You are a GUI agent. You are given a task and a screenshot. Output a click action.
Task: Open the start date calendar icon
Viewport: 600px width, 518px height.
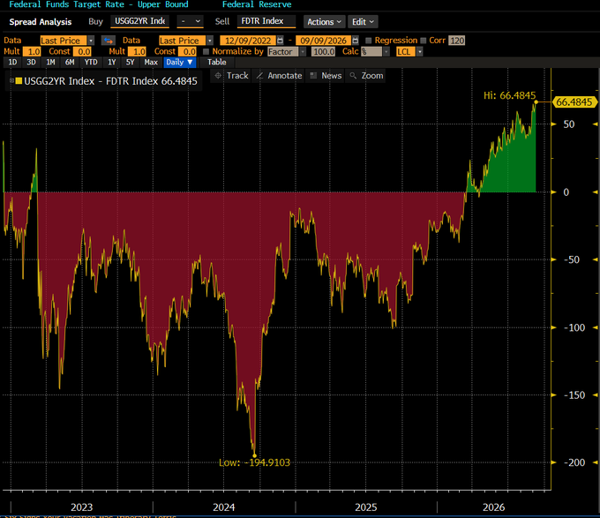pyautogui.click(x=280, y=41)
